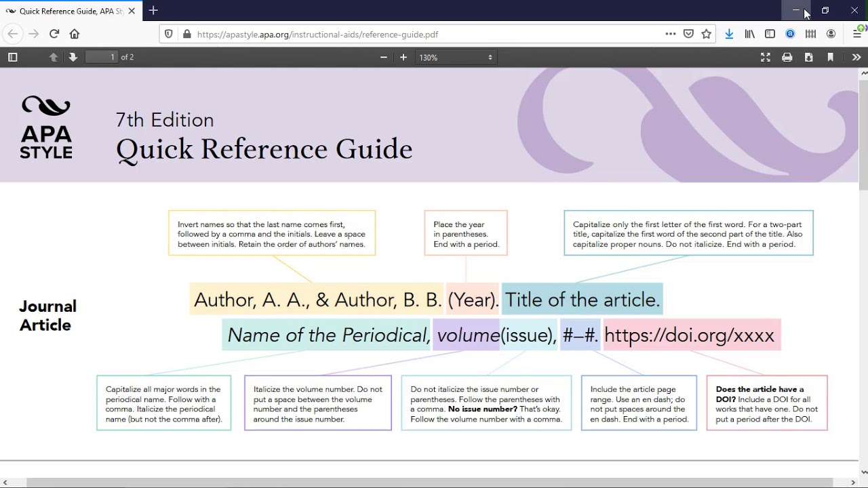Open the 130% zoom level dropdown
The image size is (868, 488).
(x=456, y=58)
